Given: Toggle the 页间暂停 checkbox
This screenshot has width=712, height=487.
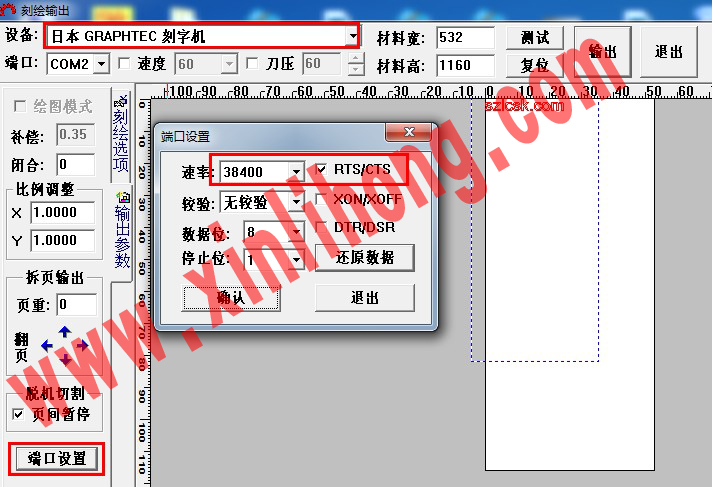Looking at the screenshot, I should (x=17, y=413).
